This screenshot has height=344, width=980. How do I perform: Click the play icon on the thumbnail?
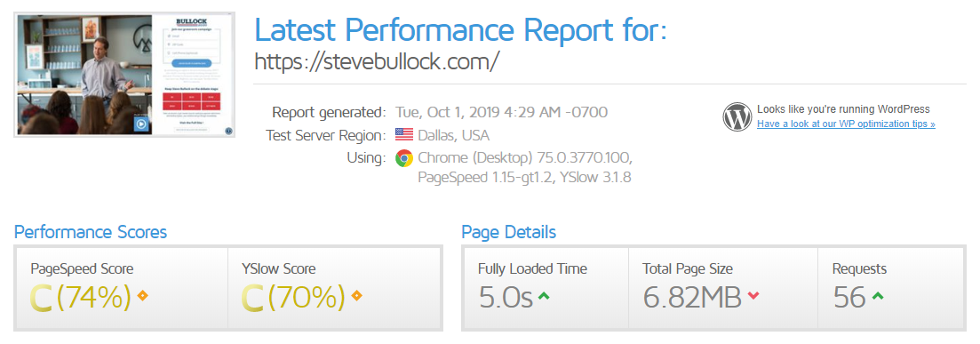141,124
